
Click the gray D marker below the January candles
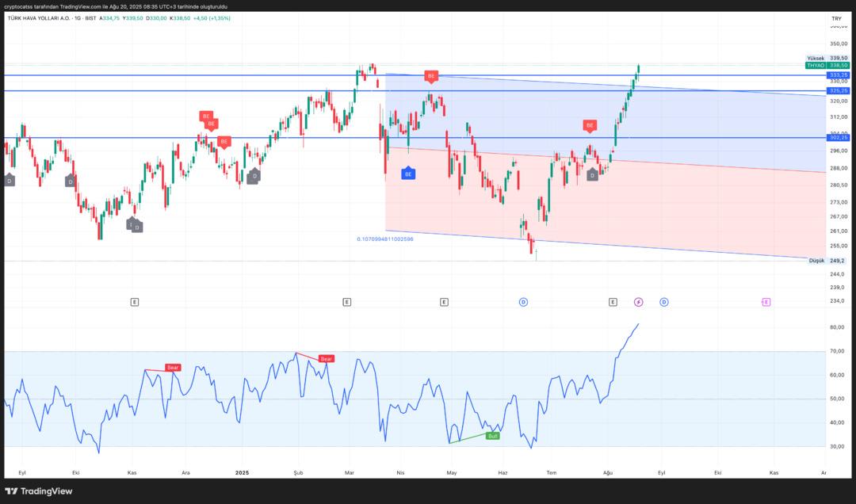(254, 176)
